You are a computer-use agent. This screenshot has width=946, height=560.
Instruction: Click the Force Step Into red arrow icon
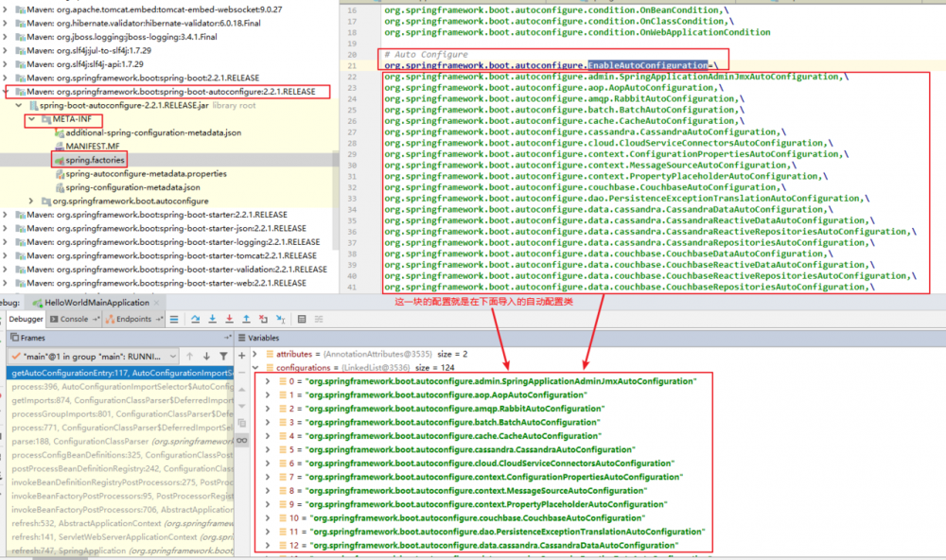pyautogui.click(x=230, y=318)
